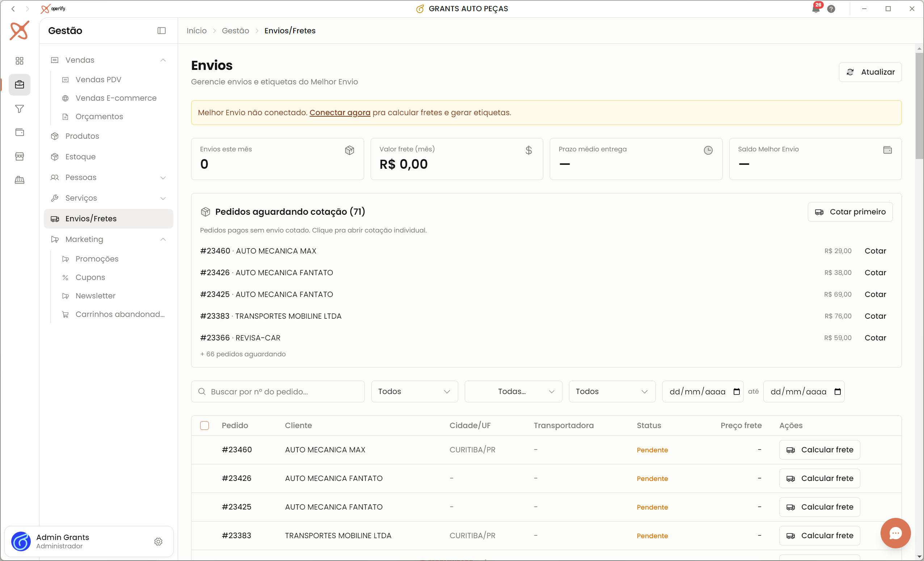Open the Todos dropdown next to date fields
924x561 pixels.
(612, 392)
